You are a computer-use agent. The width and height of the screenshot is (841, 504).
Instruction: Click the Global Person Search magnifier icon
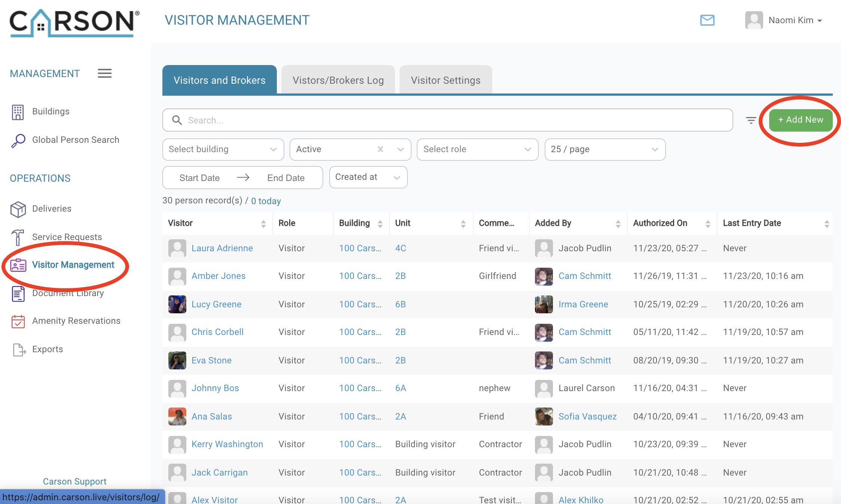[18, 141]
